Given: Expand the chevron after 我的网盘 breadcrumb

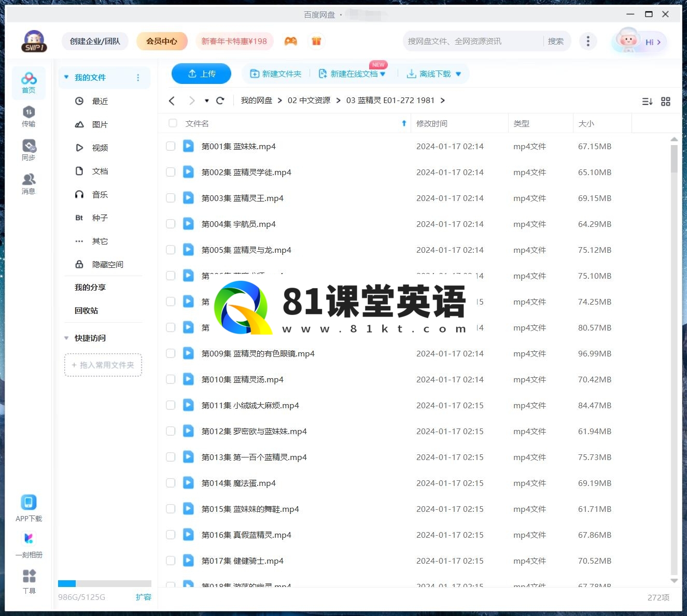Looking at the screenshot, I should [280, 101].
